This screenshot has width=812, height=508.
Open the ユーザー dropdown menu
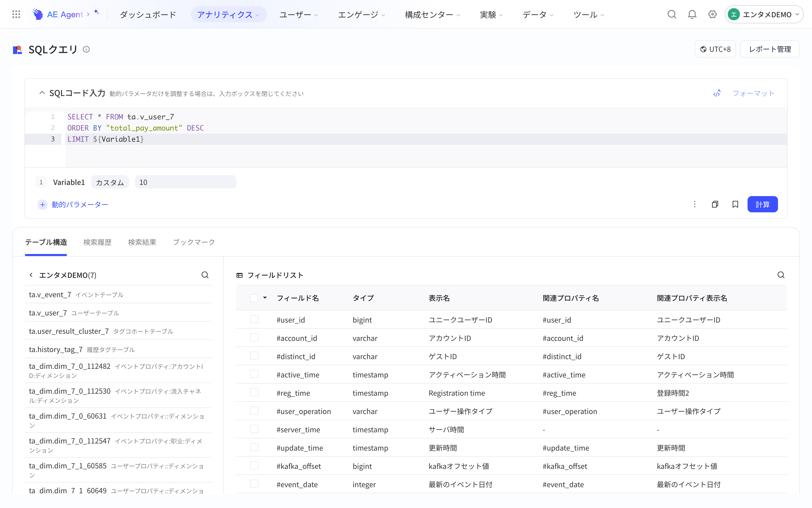298,14
